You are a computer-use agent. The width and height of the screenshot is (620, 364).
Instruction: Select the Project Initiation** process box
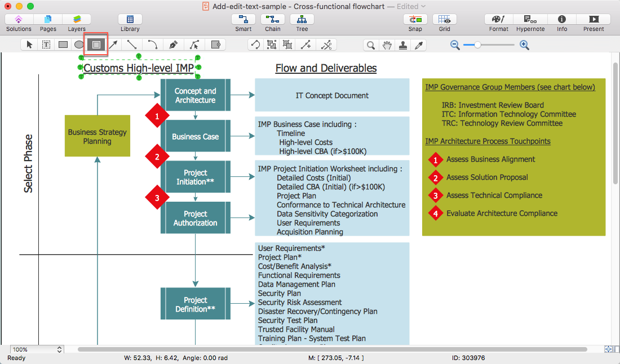point(196,177)
